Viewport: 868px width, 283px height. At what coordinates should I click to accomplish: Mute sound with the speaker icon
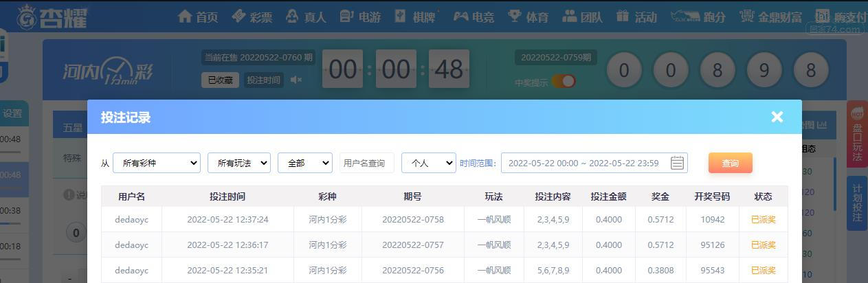pos(296,80)
